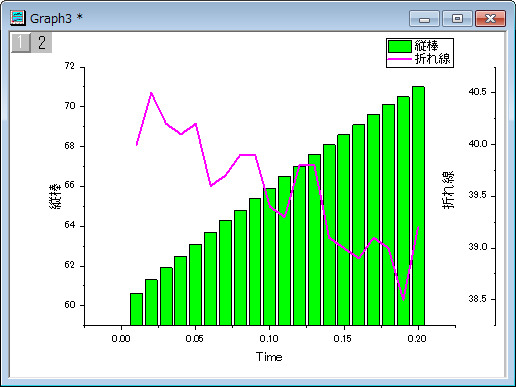Click the left axis tick label 72

70,66
